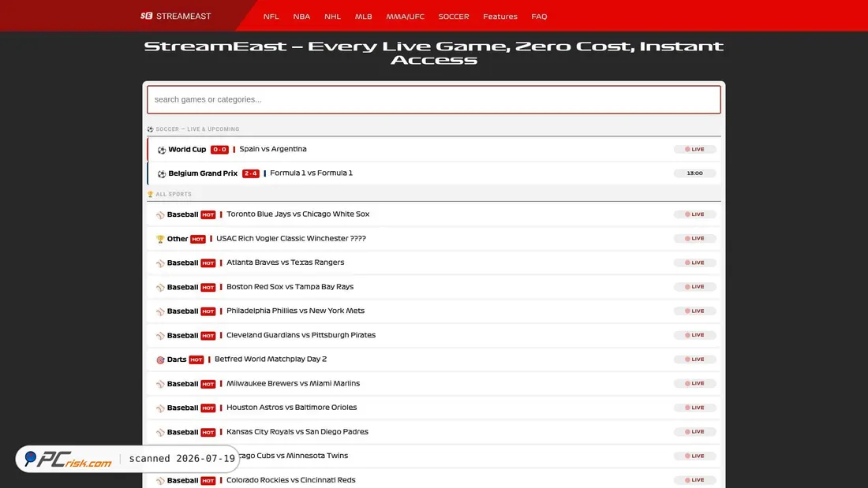Click baseball icon for Toronto Blue Jays game
Screen dimensions: 868x488
point(160,214)
